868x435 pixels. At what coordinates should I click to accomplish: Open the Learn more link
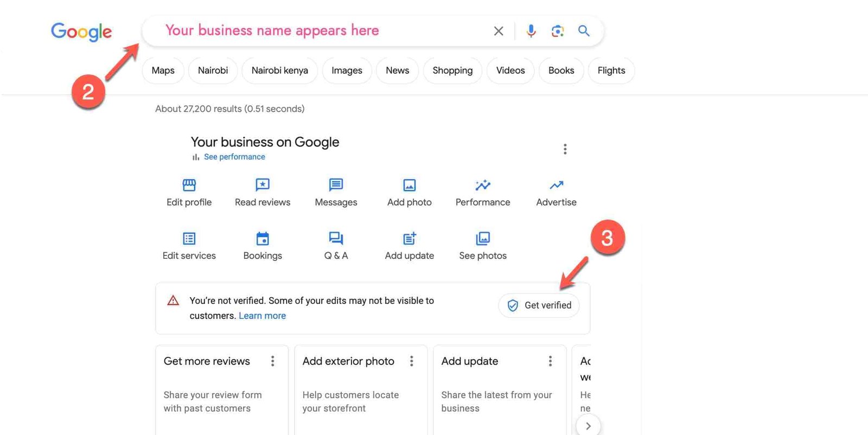262,316
